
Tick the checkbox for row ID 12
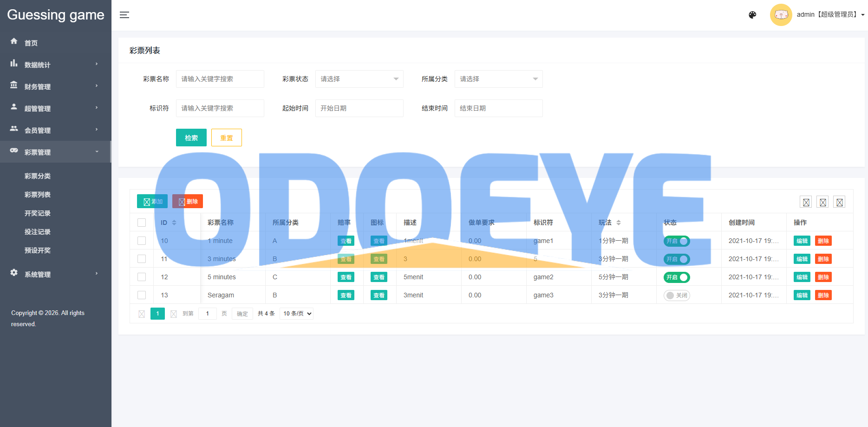142,277
